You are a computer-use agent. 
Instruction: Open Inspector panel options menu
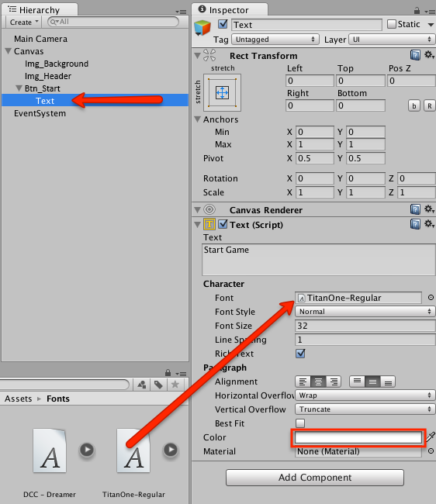[x=430, y=12]
